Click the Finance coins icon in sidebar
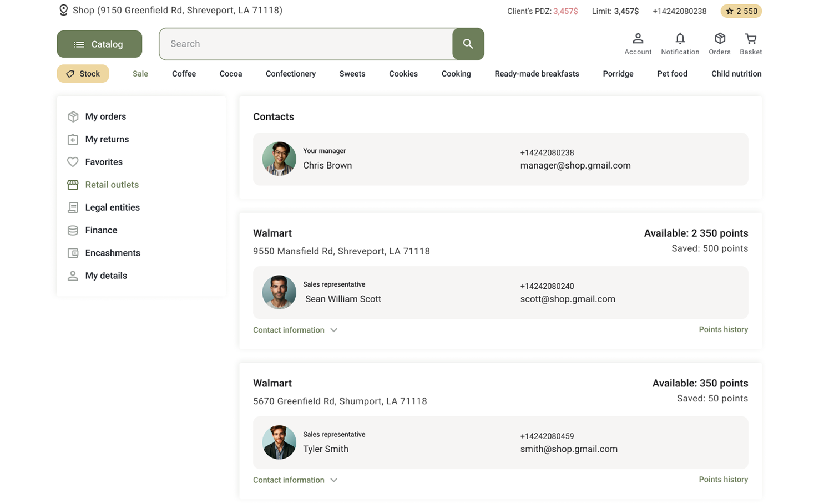Screen dimensions: 819x504 pos(73,230)
